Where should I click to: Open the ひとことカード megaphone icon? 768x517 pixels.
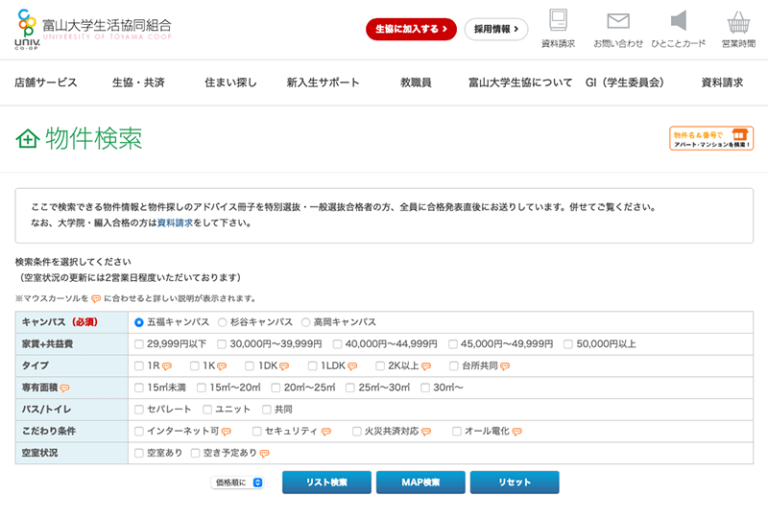click(678, 21)
